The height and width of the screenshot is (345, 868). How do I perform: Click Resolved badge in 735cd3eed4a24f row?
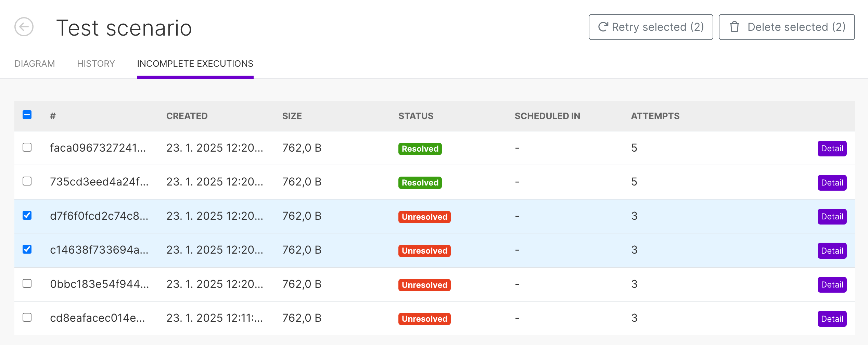pyautogui.click(x=420, y=183)
